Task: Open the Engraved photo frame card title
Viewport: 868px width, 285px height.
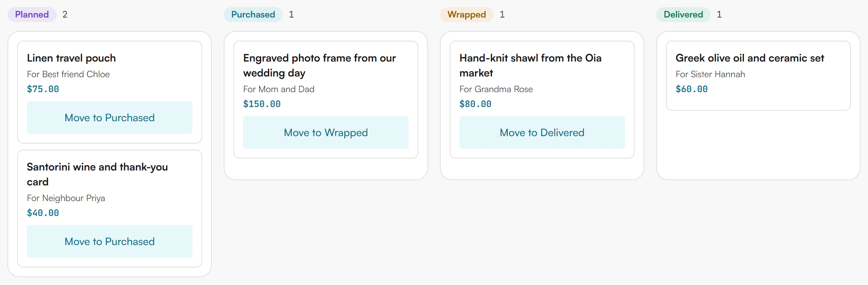Action: (x=320, y=65)
